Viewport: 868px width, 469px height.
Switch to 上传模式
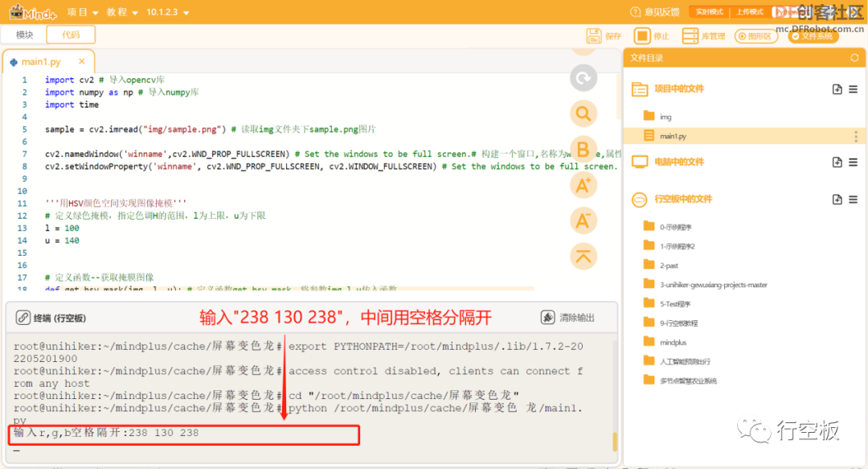click(750, 12)
